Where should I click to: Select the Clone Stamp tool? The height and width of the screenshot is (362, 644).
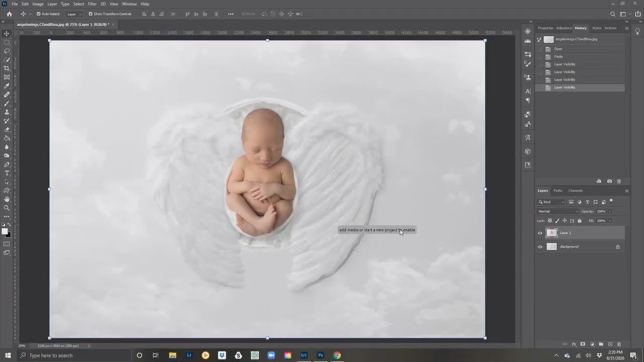tap(7, 112)
